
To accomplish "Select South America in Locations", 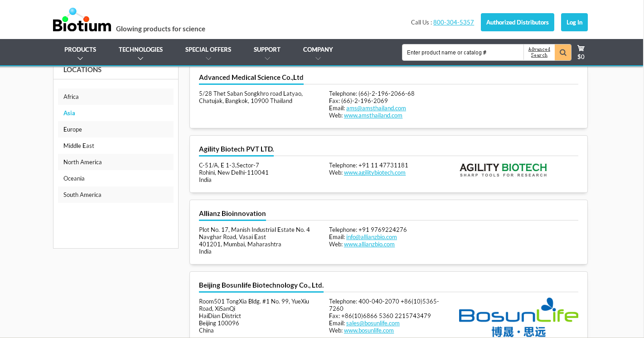I will pos(116,195).
